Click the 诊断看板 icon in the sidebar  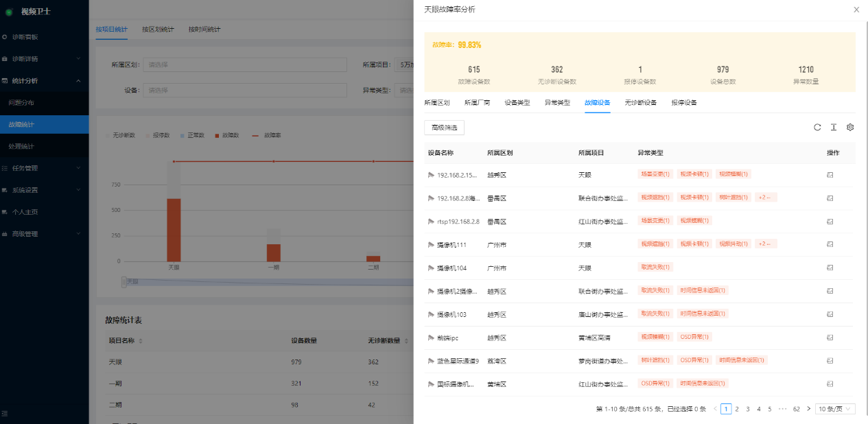click(5, 36)
